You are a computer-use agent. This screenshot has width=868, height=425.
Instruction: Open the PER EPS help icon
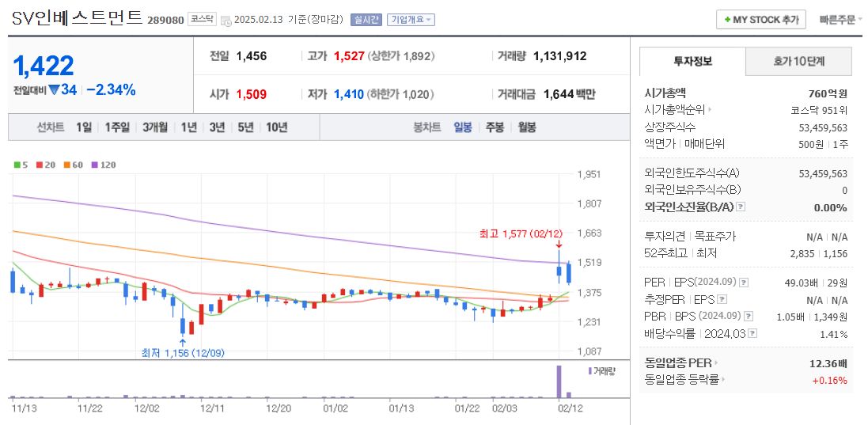(x=744, y=283)
